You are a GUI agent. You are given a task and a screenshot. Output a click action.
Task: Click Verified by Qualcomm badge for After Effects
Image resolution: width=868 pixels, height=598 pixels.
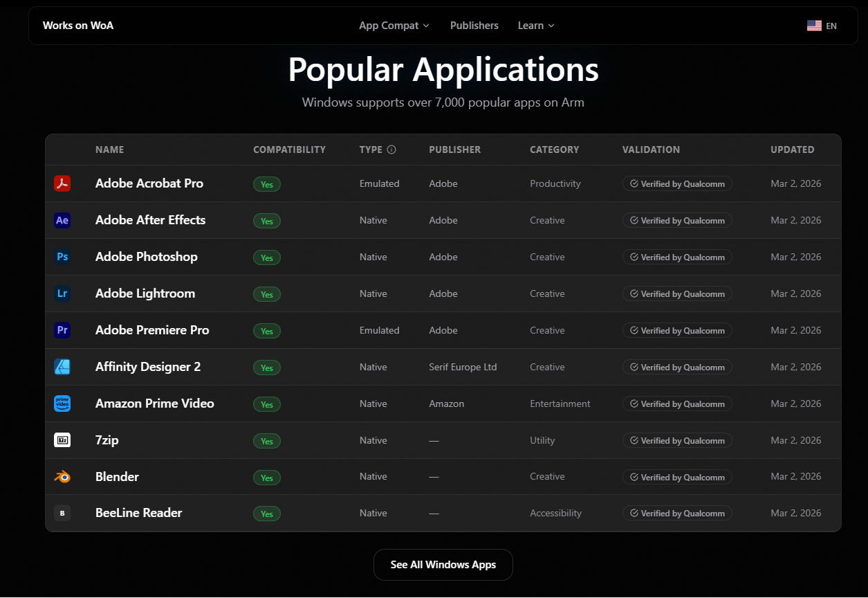677,220
